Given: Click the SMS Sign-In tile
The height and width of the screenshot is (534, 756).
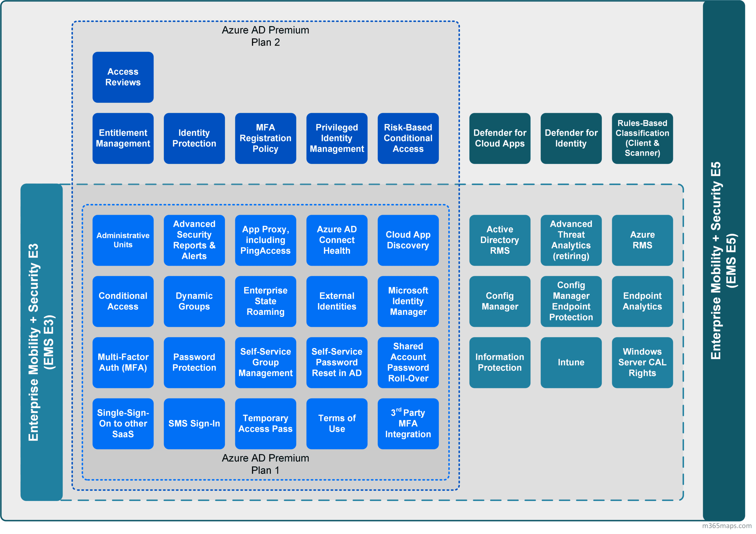Looking at the screenshot, I should (194, 424).
